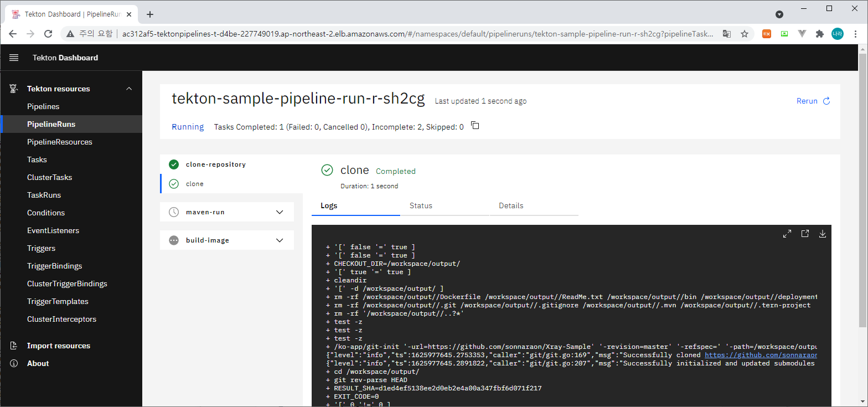The width and height of the screenshot is (868, 407).
Task: Click the 'Duration: 1 second' text
Action: [369, 186]
